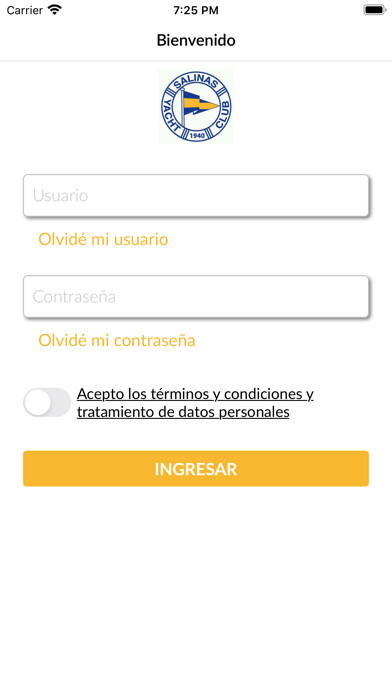Click the Salinas Yacht Club logo

(196, 106)
